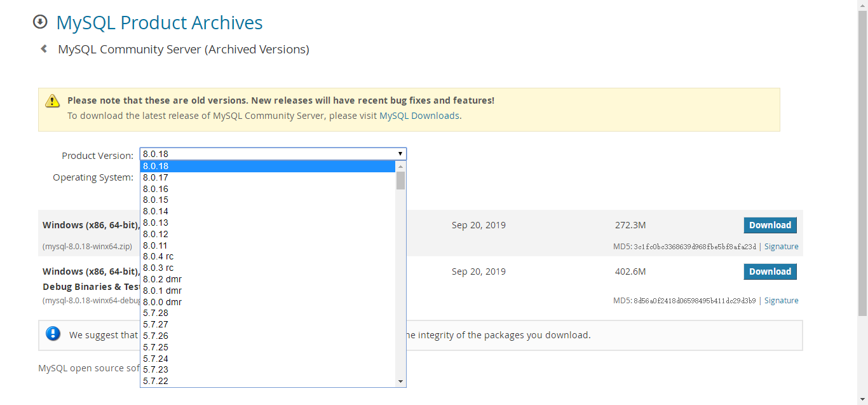Click the dropdown list scroll-up arrow

pos(400,166)
